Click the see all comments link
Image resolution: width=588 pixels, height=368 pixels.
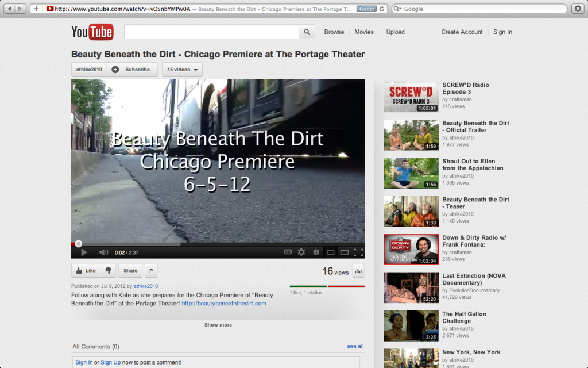(355, 346)
